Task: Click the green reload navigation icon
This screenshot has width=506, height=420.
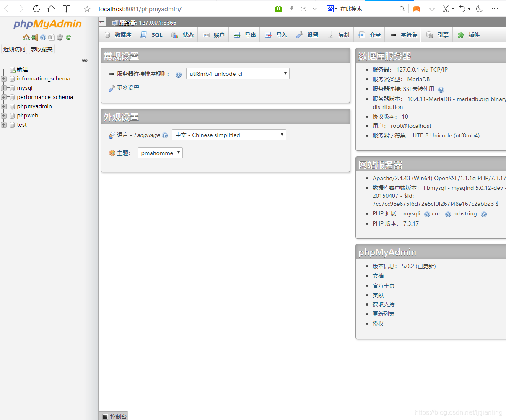Action: coord(68,37)
